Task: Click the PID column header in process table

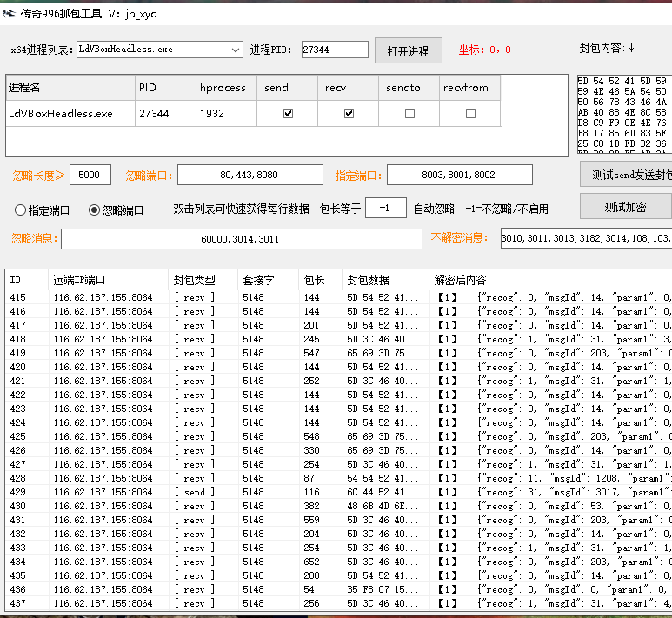Action: point(165,88)
